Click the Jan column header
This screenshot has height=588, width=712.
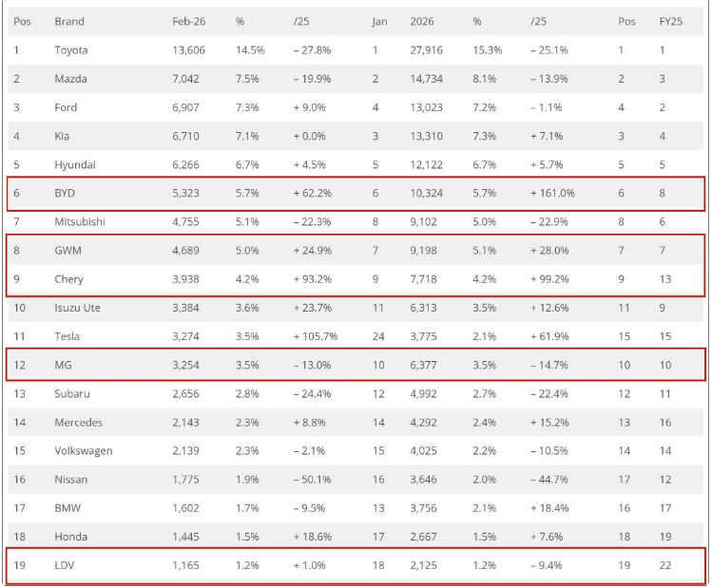point(379,20)
